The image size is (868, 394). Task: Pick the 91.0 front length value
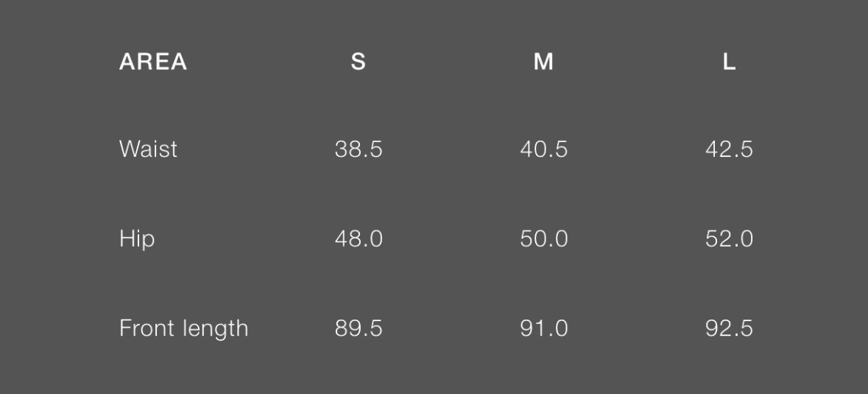(544, 328)
